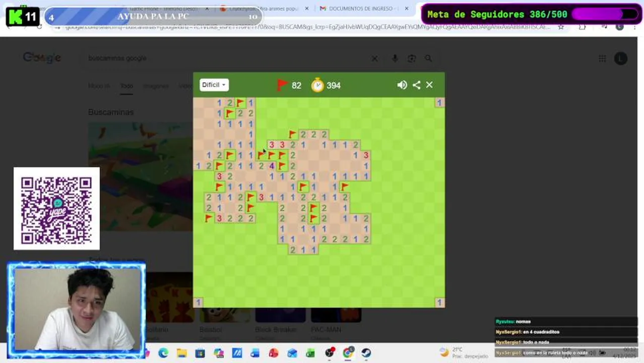The width and height of the screenshot is (644, 363).
Task: Open Microsoft Edge from the taskbar
Action: click(x=163, y=353)
